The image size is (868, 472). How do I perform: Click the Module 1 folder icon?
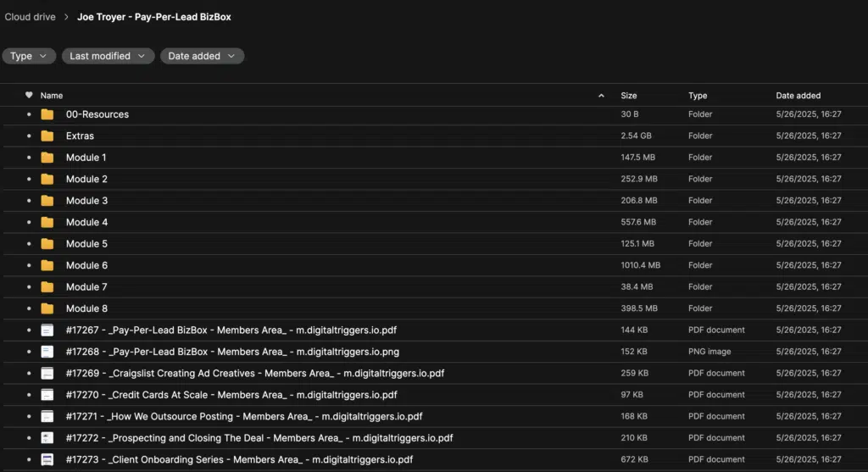47,158
